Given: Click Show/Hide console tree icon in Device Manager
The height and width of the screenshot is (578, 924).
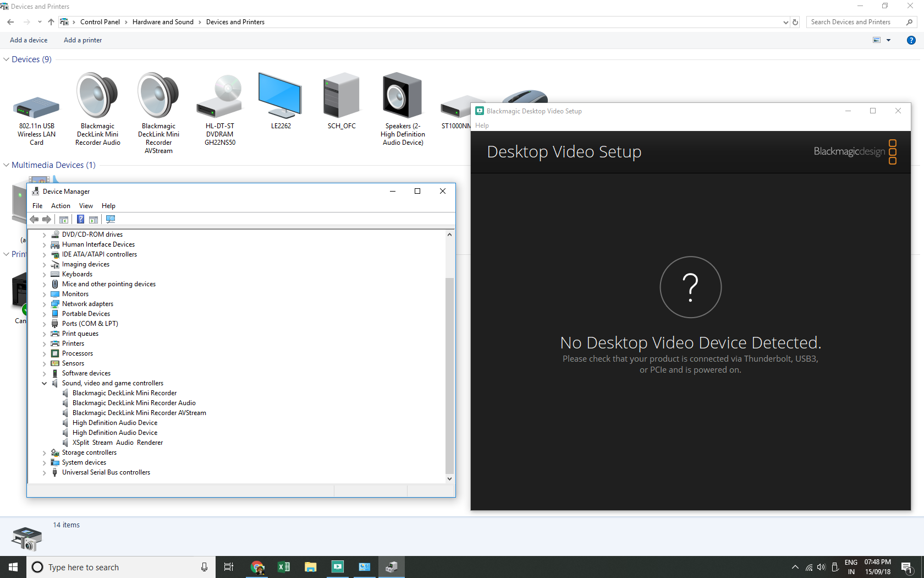Looking at the screenshot, I should pyautogui.click(x=64, y=220).
